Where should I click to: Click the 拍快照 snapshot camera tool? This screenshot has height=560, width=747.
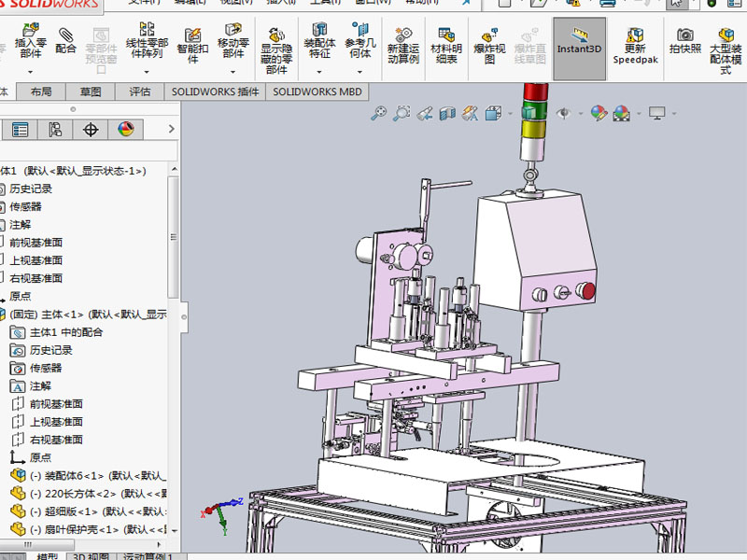(x=684, y=42)
